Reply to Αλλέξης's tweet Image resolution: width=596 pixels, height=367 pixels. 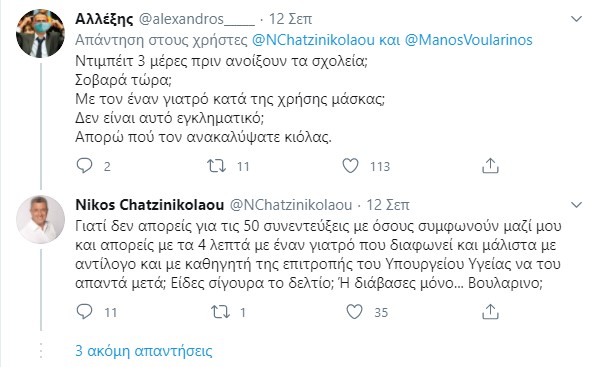tap(84, 166)
